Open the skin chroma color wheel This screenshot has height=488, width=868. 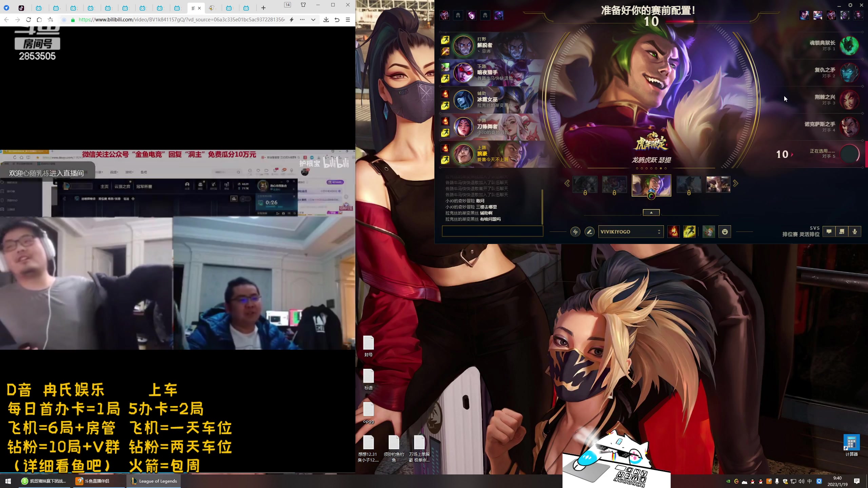tap(651, 196)
